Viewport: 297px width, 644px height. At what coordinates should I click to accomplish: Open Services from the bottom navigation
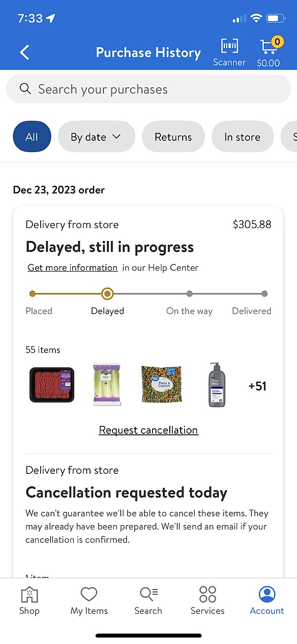(207, 600)
